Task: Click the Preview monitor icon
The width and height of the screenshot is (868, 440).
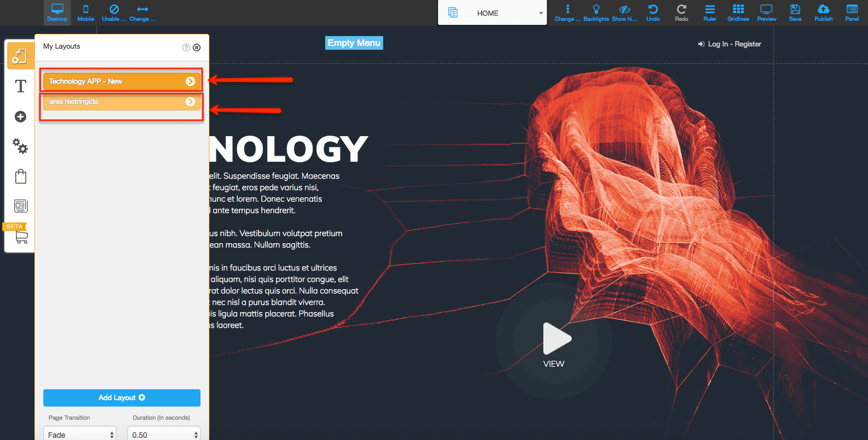Action: pos(766,13)
